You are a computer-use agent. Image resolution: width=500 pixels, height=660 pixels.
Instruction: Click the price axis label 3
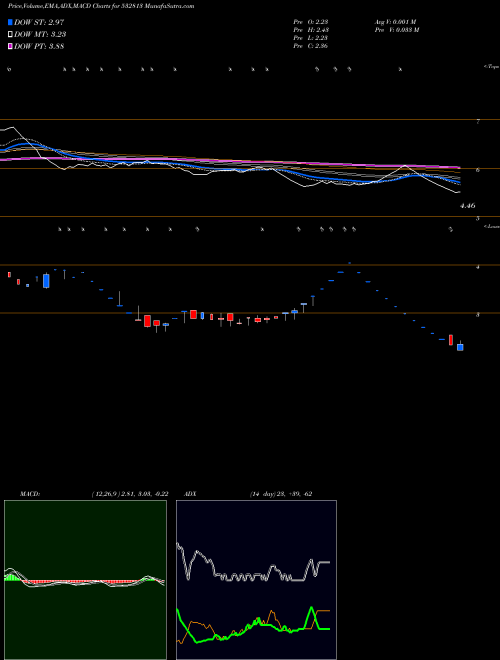point(478,315)
